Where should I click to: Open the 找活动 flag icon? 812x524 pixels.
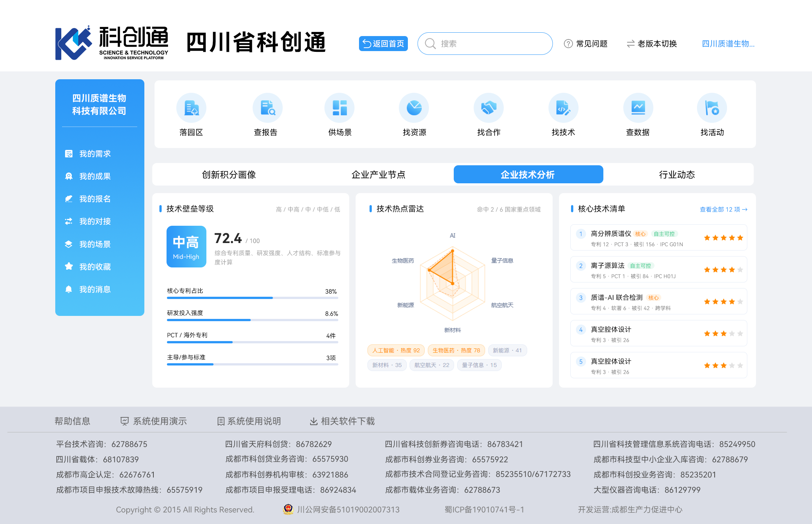click(712, 108)
